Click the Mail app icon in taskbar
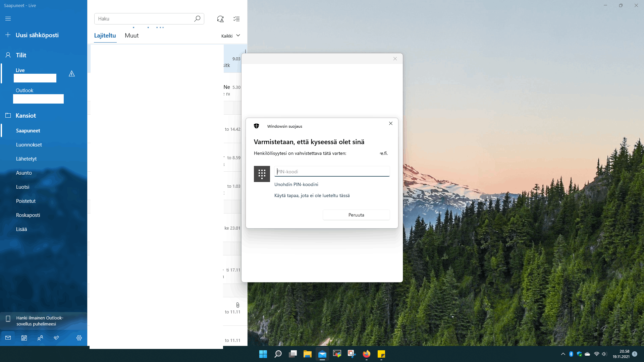 322,354
